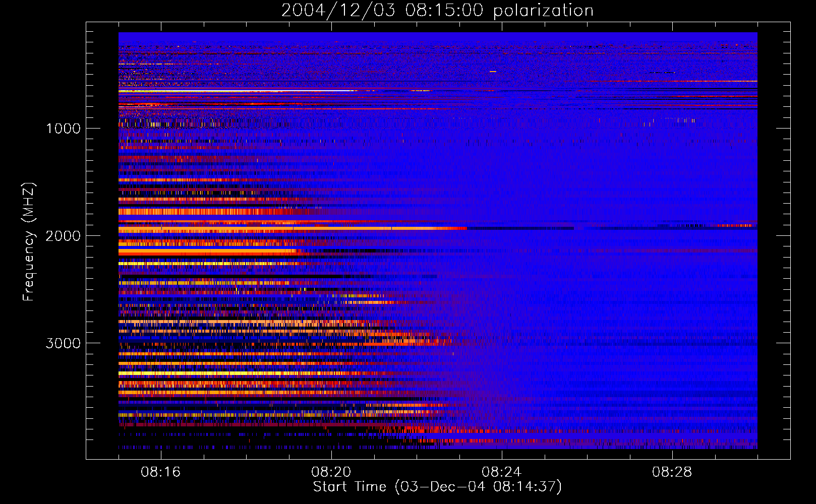Screen dimensions: 816x504
Task: Click the 08:24 time tick label
Action: 502,472
